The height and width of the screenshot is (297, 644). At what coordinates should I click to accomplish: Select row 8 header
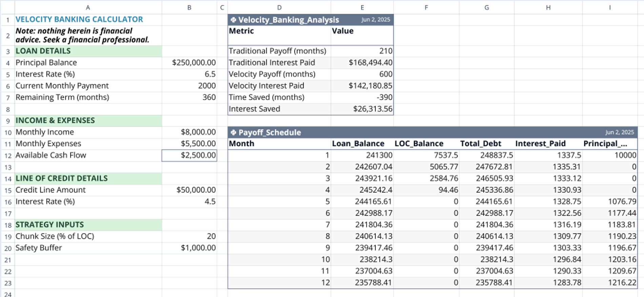pyautogui.click(x=7, y=109)
